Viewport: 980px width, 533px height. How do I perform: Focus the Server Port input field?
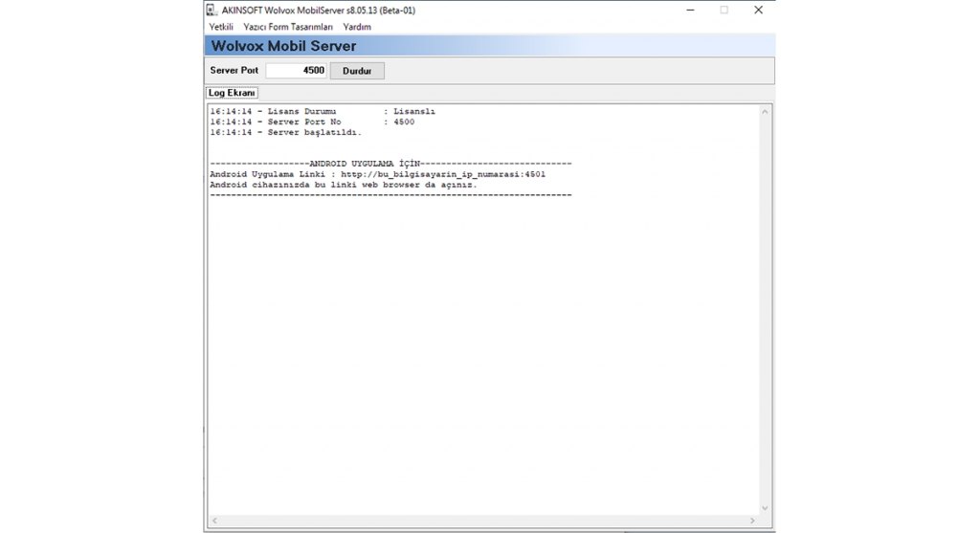point(297,71)
